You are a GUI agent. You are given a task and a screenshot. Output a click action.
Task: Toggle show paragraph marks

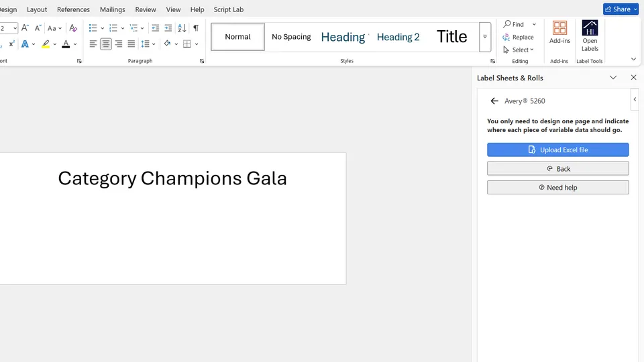pyautogui.click(x=196, y=28)
